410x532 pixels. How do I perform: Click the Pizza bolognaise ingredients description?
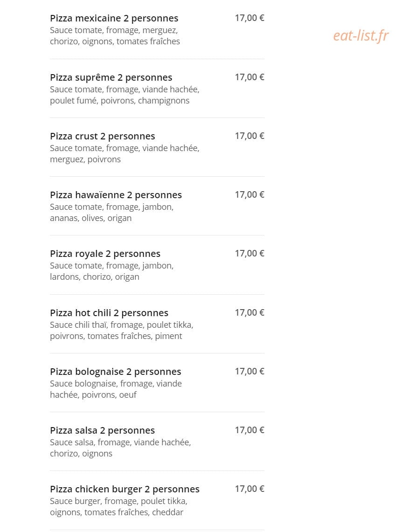click(x=116, y=389)
